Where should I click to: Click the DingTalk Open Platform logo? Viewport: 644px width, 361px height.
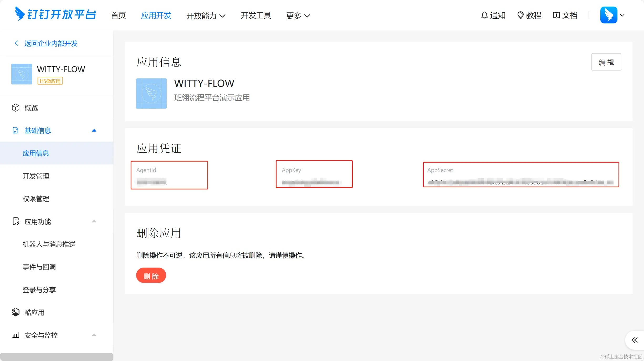click(55, 14)
